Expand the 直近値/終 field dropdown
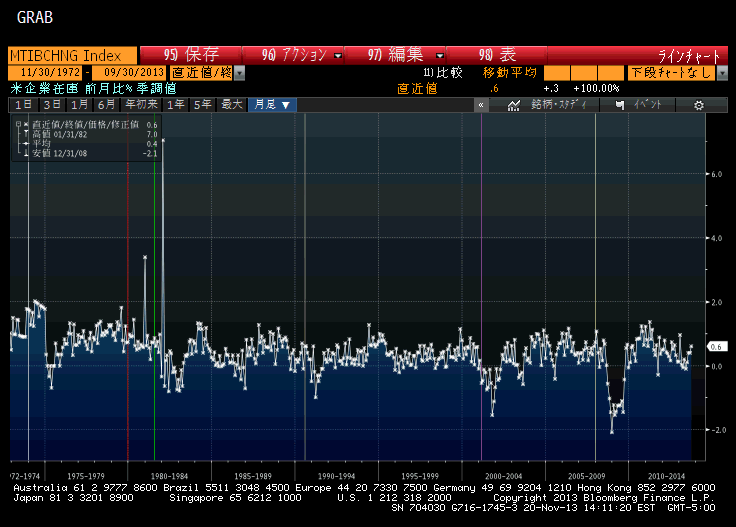The height and width of the screenshot is (527, 736). [x=239, y=73]
